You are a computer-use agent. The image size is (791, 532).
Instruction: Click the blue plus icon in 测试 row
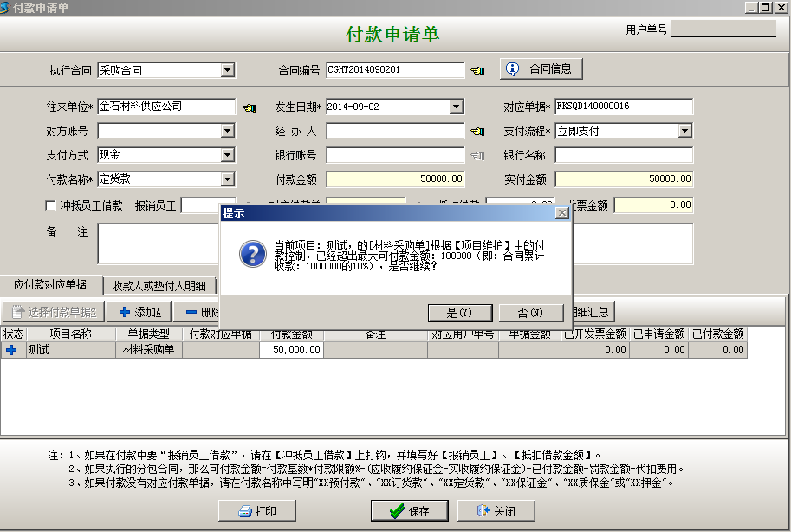pos(12,350)
